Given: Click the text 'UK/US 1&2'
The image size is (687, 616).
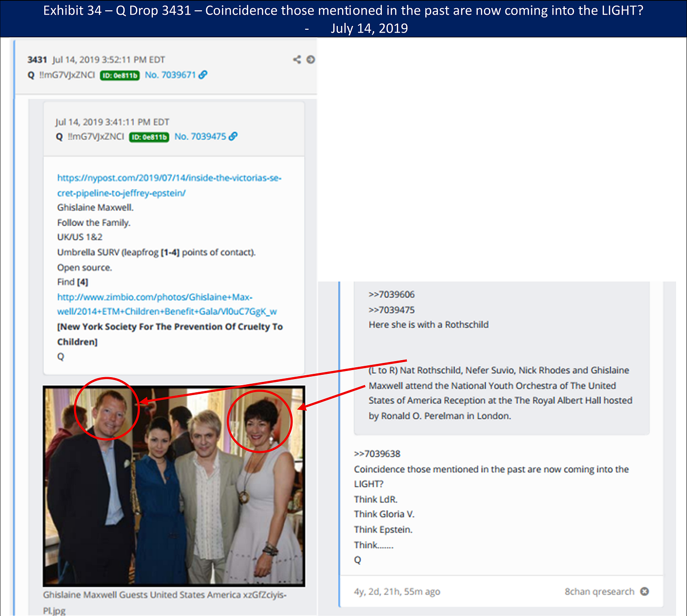Looking at the screenshot, I should point(80,237).
